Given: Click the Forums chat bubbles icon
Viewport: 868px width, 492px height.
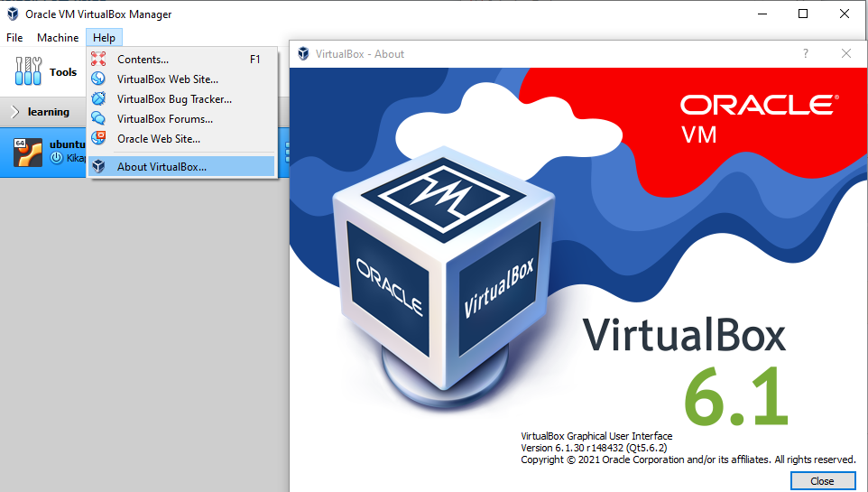Looking at the screenshot, I should tap(98, 118).
